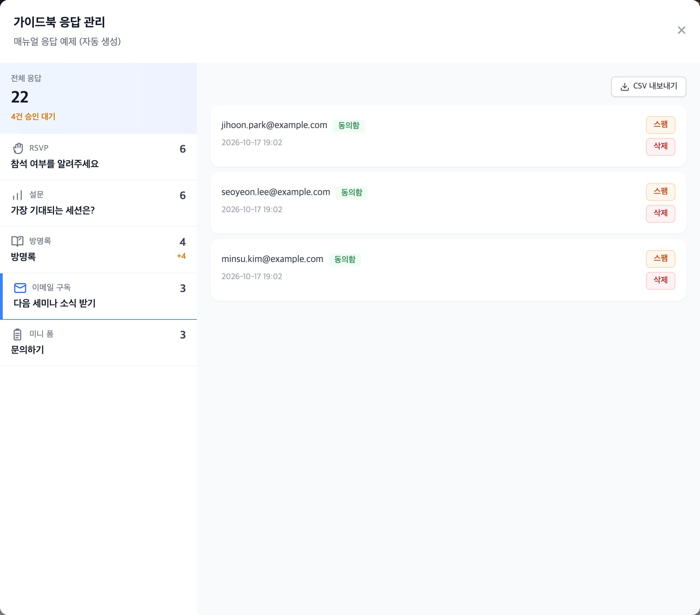Click the 가이드북 응답 관리 title
The width and height of the screenshot is (700, 615).
pos(59,22)
